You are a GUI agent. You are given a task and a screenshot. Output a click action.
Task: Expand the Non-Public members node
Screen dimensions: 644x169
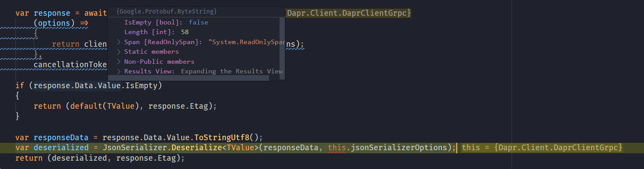tap(119, 62)
